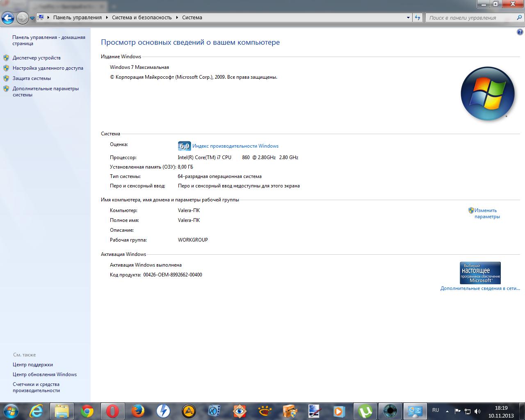This screenshot has height=420, width=525.
Task: Click shield icon beside Защита системы
Action: [x=6, y=78]
